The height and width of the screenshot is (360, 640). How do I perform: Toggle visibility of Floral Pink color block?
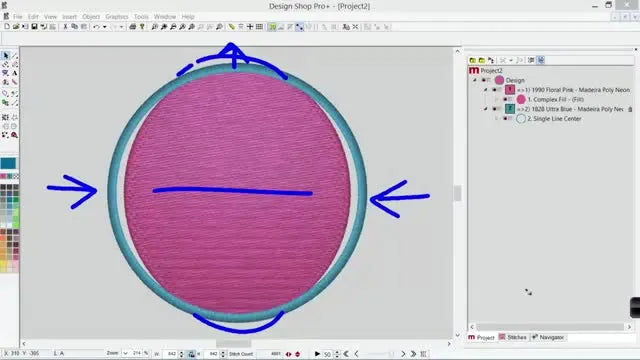494,90
